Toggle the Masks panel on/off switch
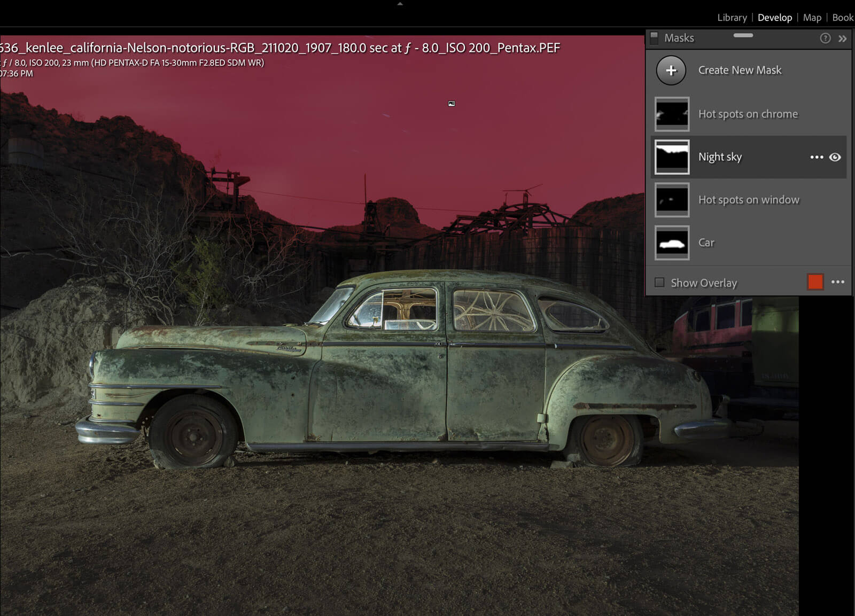 (654, 37)
